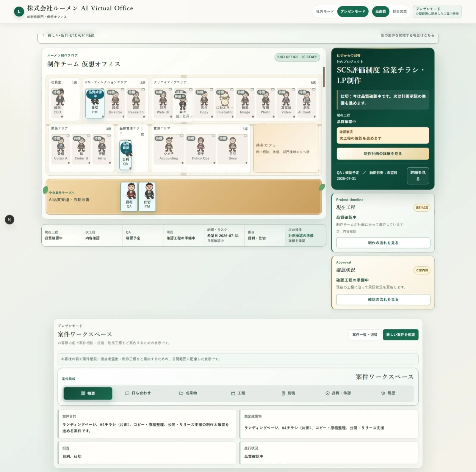Click 仕切 PM card at central table
The height and width of the screenshot is (472, 476).
click(147, 196)
